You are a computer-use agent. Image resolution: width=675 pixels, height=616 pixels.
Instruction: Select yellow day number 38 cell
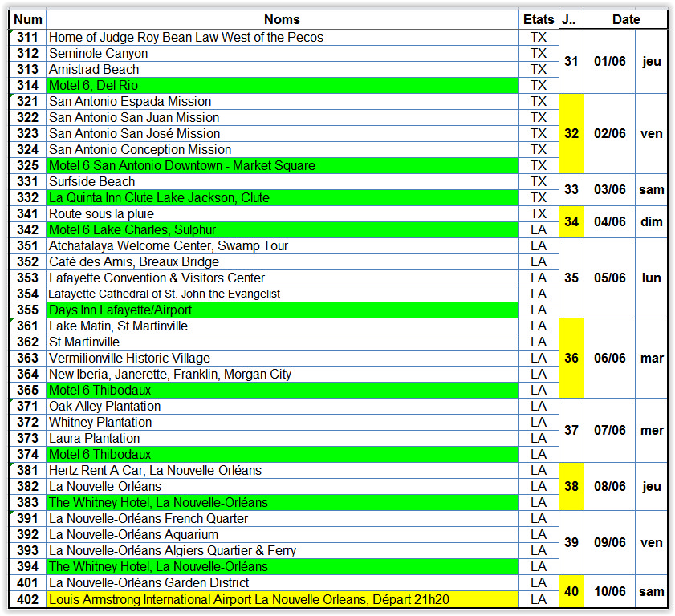(571, 487)
